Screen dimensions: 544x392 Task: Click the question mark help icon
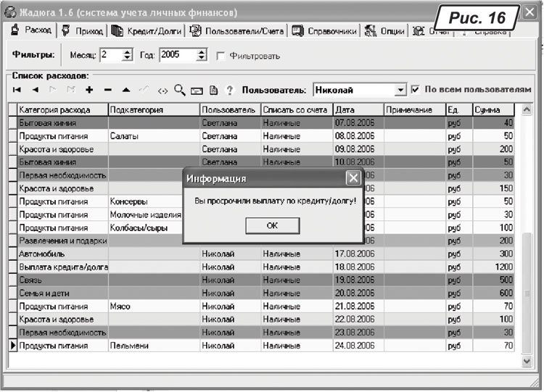pyautogui.click(x=229, y=90)
